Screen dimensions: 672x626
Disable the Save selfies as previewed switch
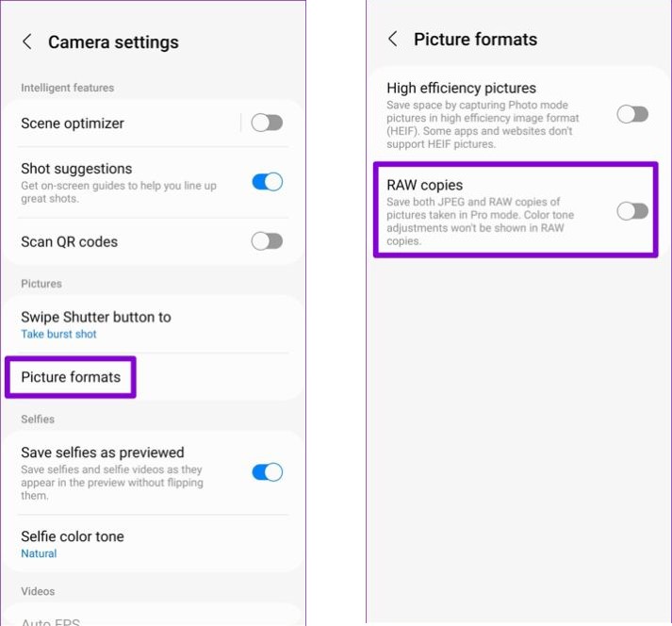(x=267, y=472)
